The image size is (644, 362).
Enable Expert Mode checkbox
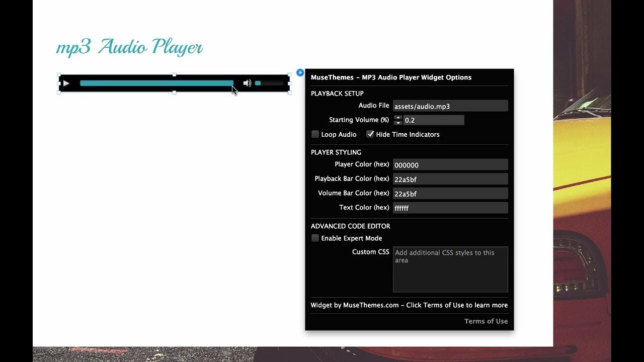pos(315,238)
